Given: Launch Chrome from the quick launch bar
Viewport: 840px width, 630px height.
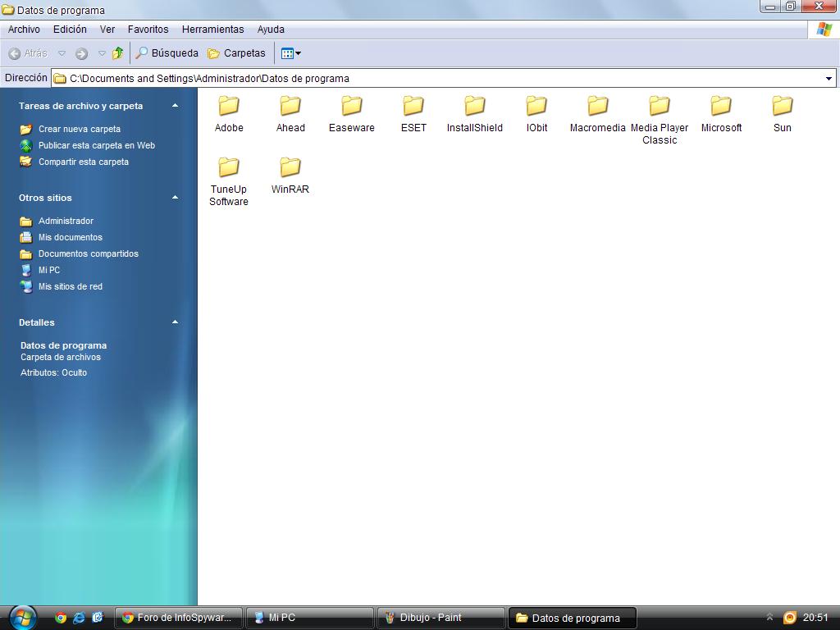Looking at the screenshot, I should coord(61,618).
